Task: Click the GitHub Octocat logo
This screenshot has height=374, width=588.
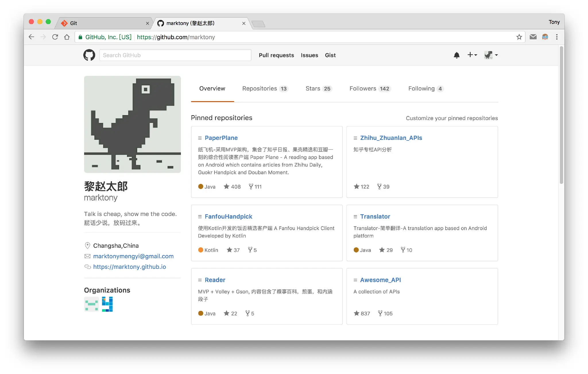Action: coord(89,55)
